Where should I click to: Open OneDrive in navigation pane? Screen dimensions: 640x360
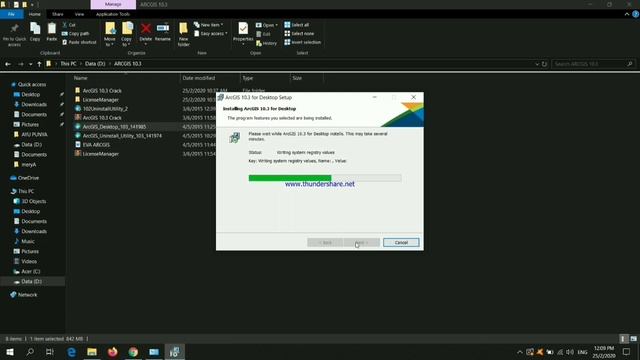click(28, 178)
